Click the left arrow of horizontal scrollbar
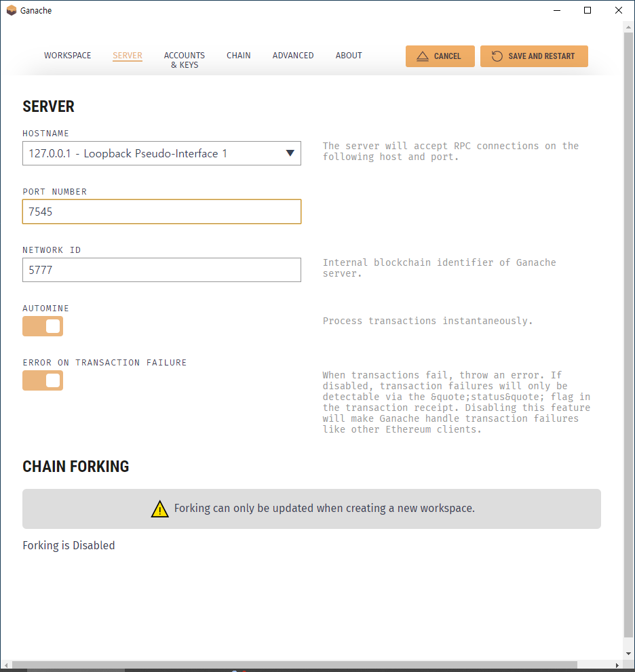 click(6, 665)
